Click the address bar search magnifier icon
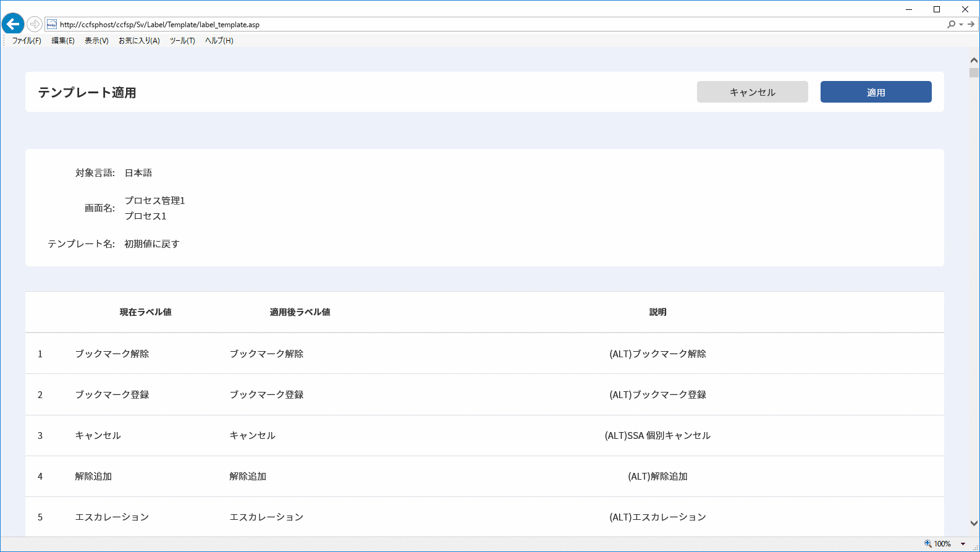The width and height of the screenshot is (980, 552). point(951,24)
